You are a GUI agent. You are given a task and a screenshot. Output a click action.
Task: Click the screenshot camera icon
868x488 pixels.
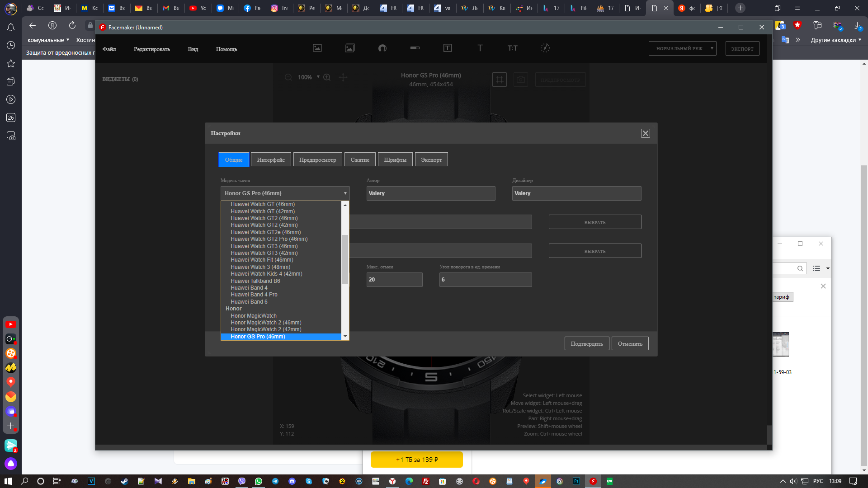tap(521, 80)
